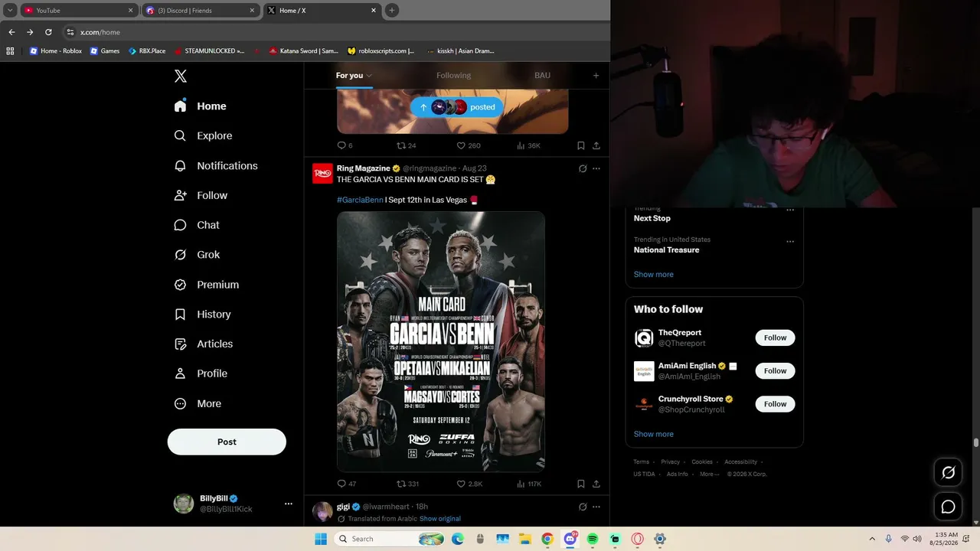Switch to the Following tab
The image size is (980, 551).
tap(453, 75)
